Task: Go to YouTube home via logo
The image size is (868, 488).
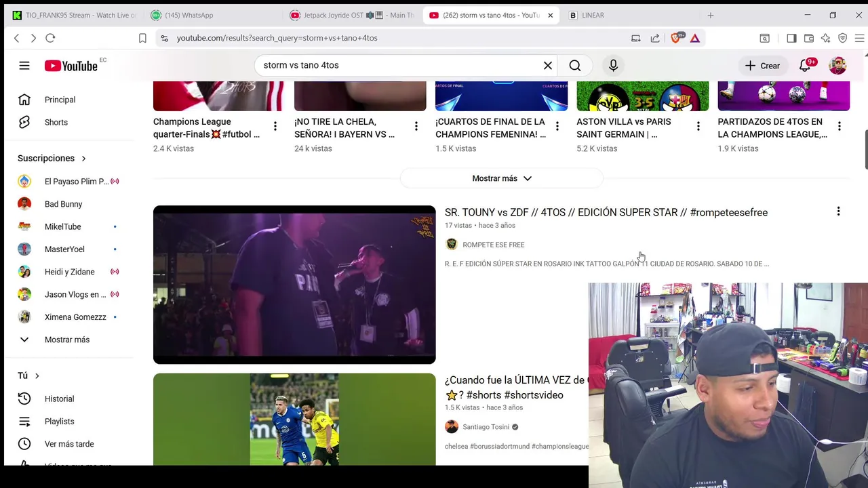Action: coord(71,66)
